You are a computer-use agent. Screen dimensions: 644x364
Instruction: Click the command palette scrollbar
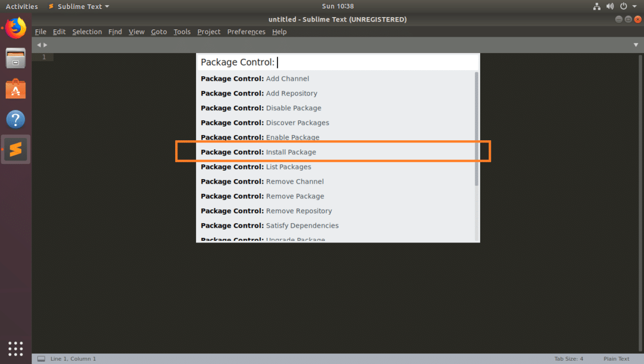[x=476, y=129]
